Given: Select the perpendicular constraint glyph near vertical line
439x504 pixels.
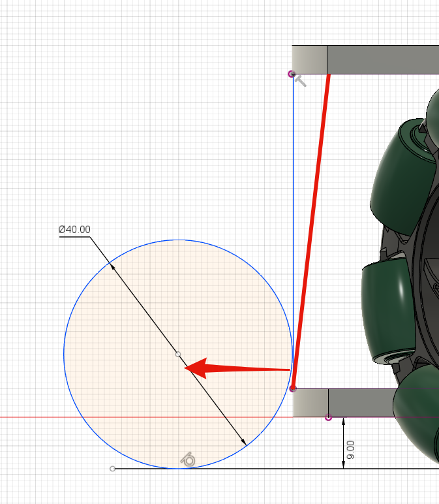Looking at the screenshot, I should click(x=301, y=81).
